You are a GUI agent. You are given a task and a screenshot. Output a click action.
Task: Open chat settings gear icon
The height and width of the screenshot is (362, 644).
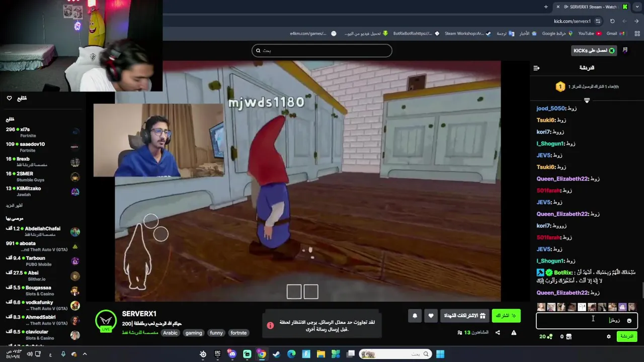pos(609,337)
